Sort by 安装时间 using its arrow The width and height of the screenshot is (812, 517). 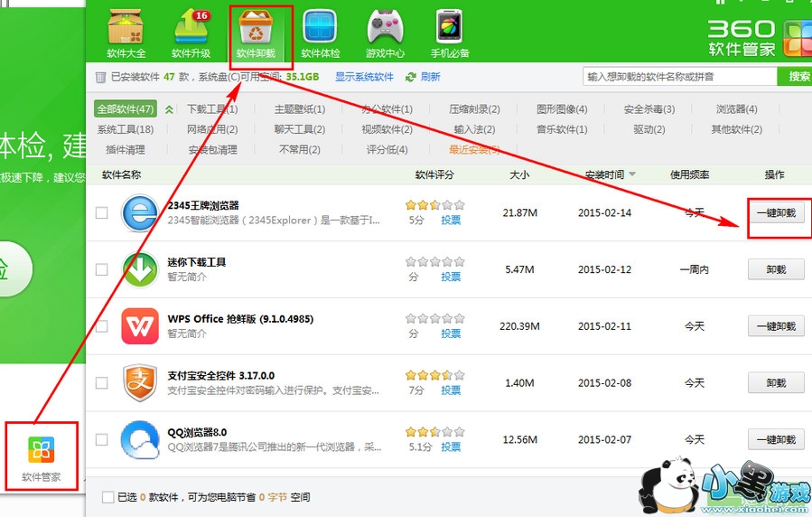click(632, 174)
